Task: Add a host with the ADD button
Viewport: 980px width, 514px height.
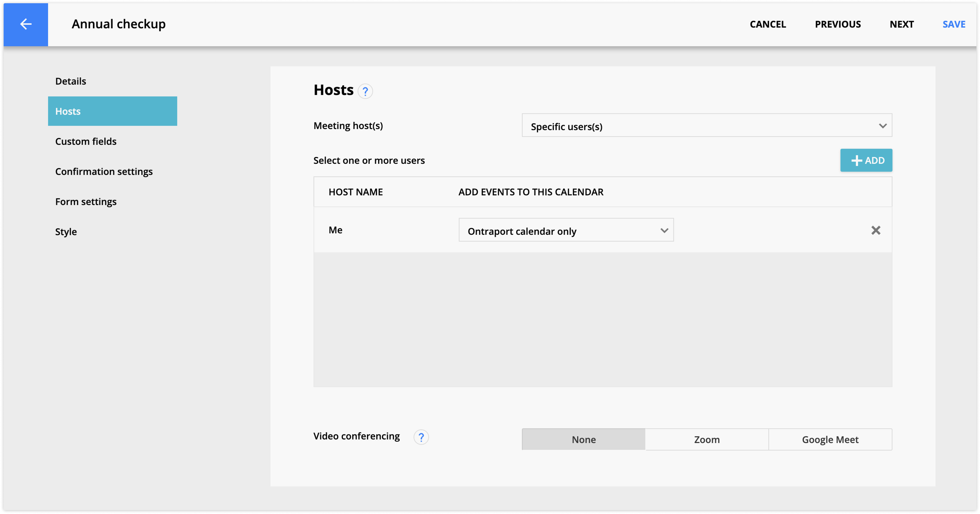Action: (x=866, y=160)
